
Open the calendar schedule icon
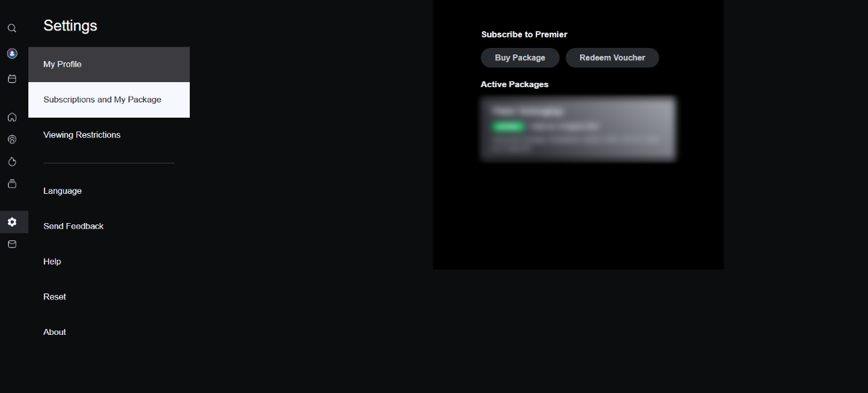[12, 78]
